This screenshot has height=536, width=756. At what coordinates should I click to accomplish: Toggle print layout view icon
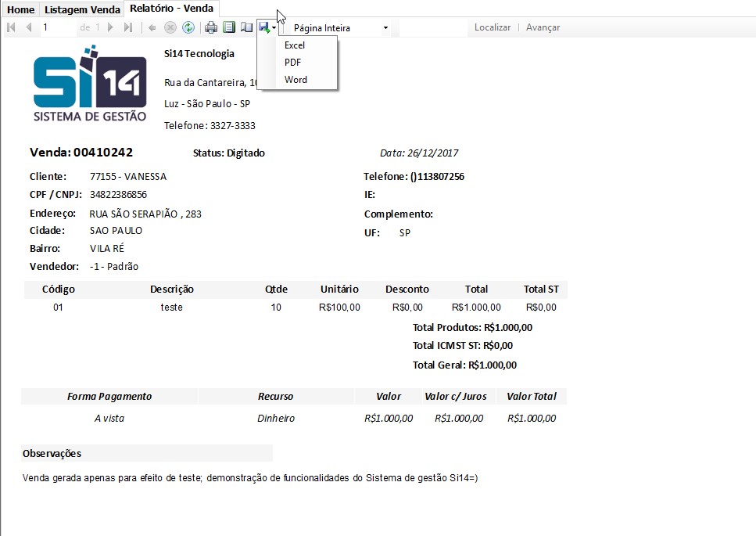229,27
